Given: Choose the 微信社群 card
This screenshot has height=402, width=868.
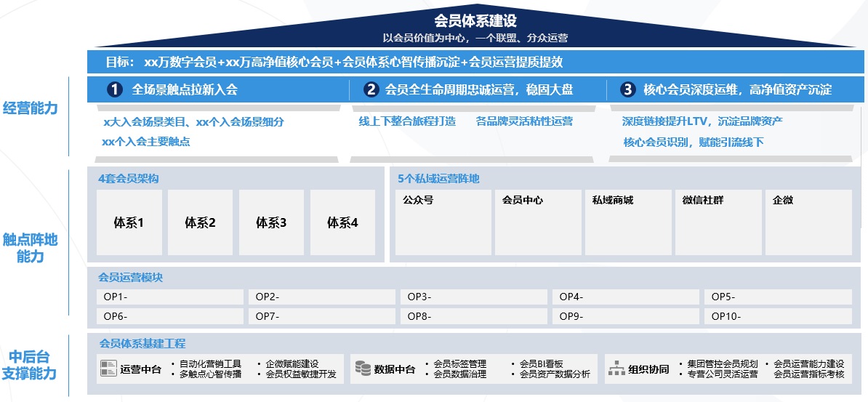Looking at the screenshot, I should 717,222.
